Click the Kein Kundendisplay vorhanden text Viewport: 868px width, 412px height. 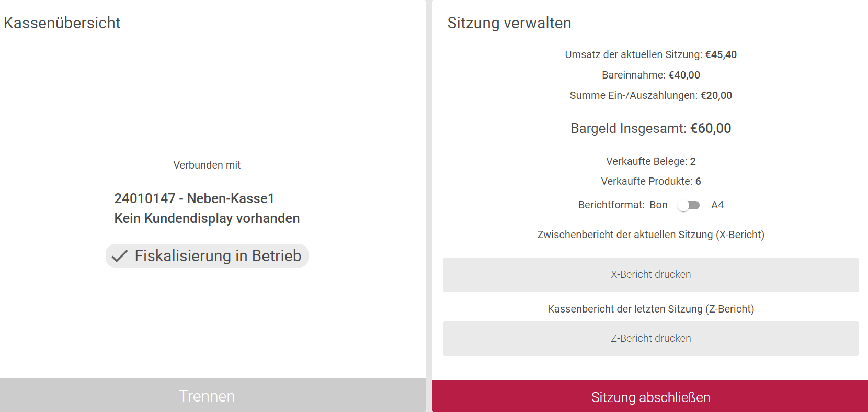point(207,218)
